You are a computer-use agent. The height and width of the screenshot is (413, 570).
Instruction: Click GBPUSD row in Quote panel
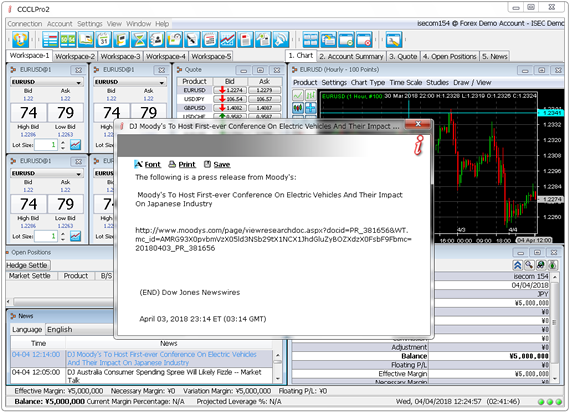pos(229,108)
